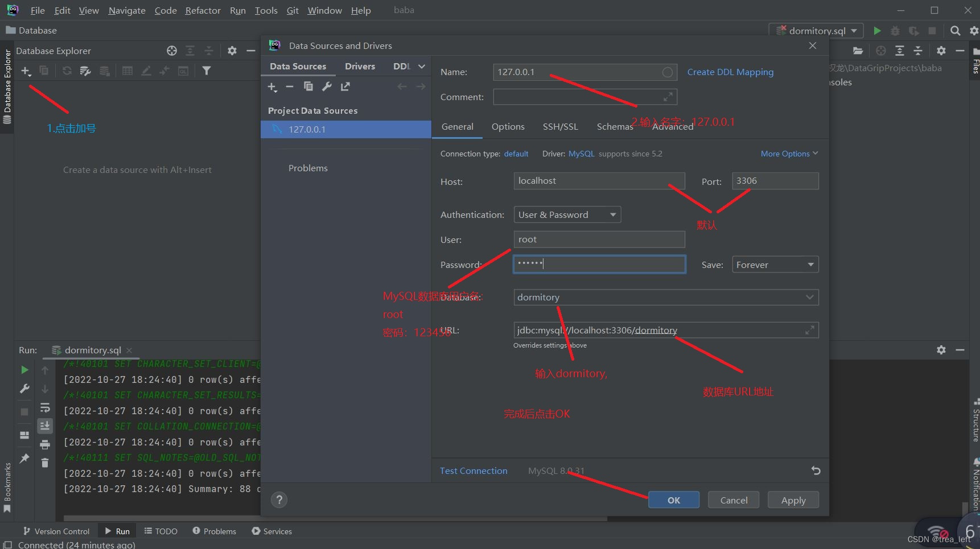The width and height of the screenshot is (980, 549).
Task: Open the Save Forever dropdown
Action: (775, 265)
